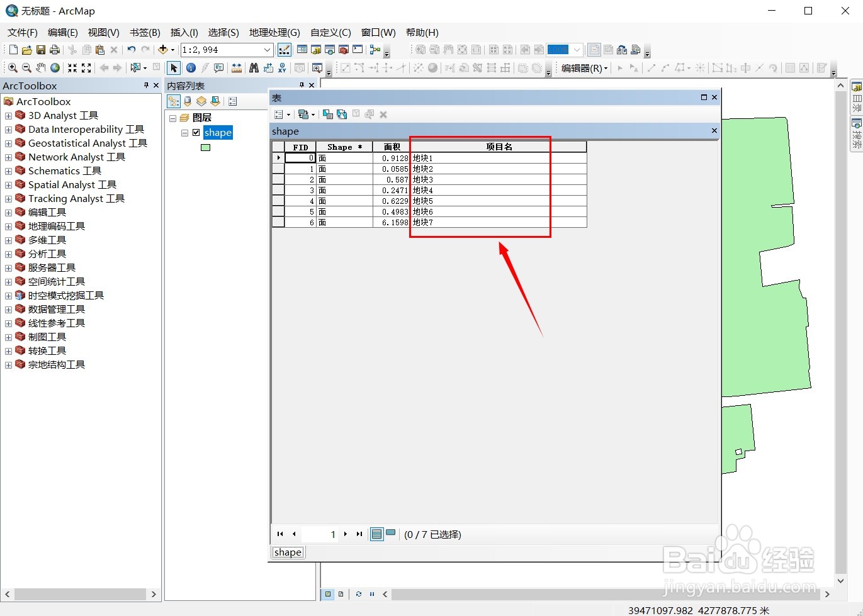Open the Catalog window icon
The height and width of the screenshot is (616, 863).
tap(316, 50)
